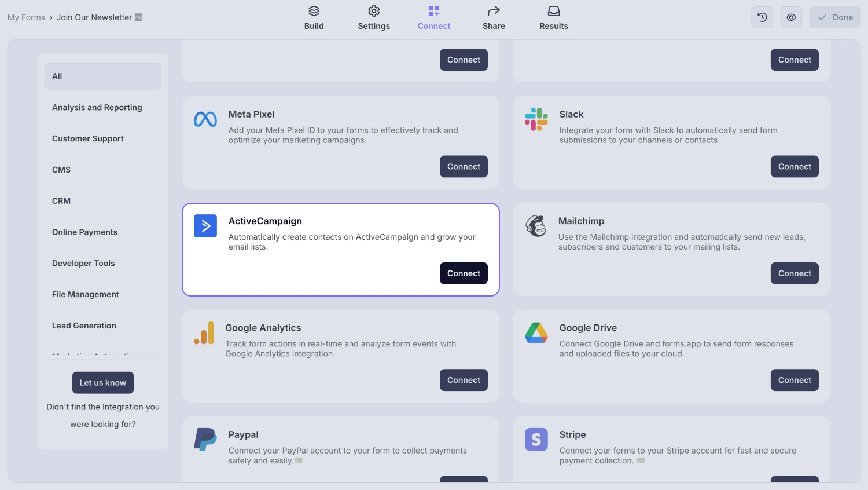The height and width of the screenshot is (490, 868).
Task: Click the Google Drive triangle icon
Action: click(536, 333)
